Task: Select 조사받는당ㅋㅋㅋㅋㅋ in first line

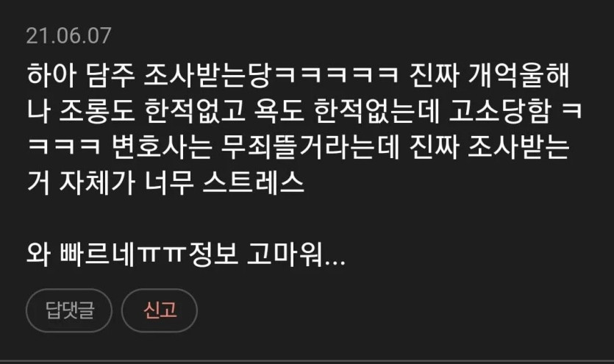Action: (x=271, y=75)
